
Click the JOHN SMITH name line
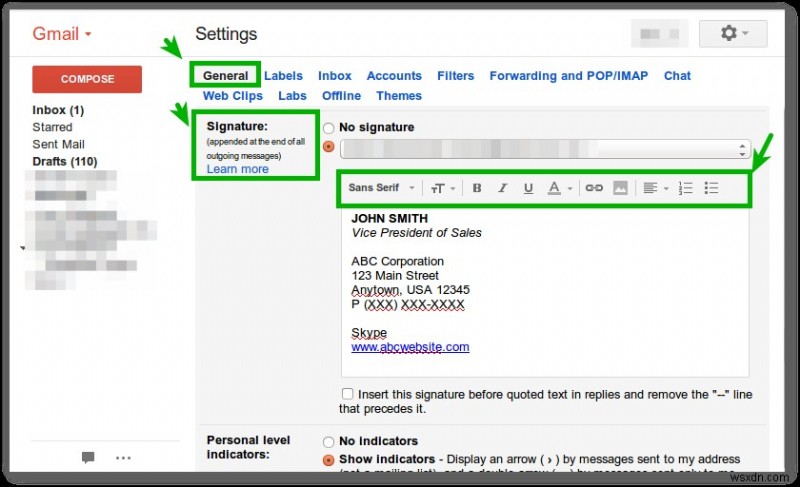pyautogui.click(x=389, y=218)
